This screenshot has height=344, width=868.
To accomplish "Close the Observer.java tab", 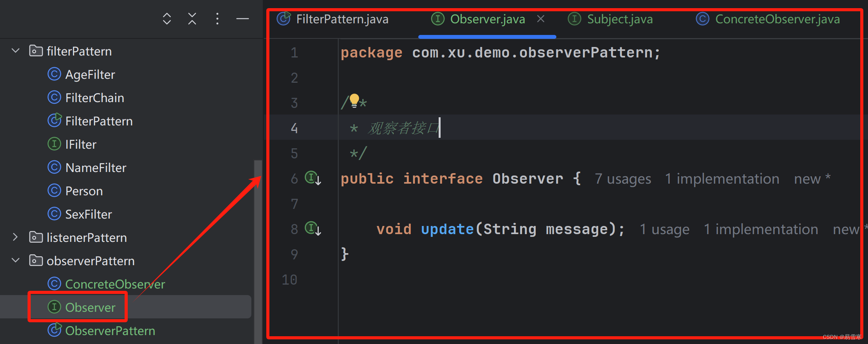I will point(541,19).
